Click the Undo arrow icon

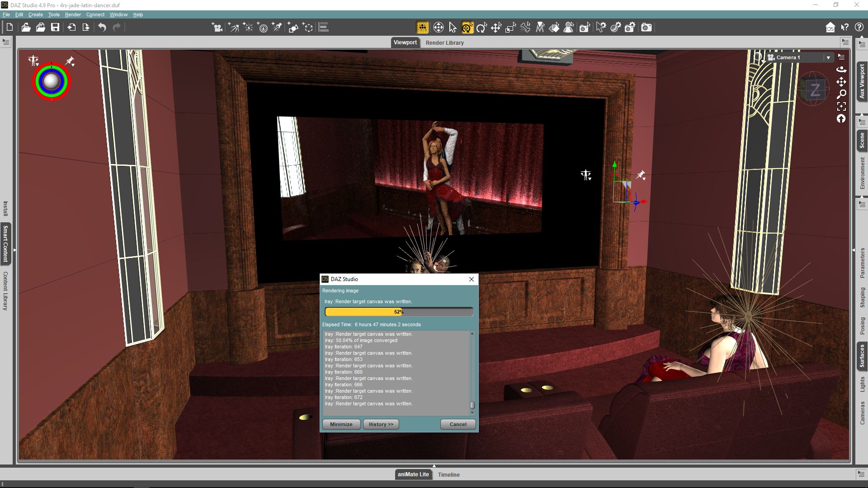click(102, 28)
